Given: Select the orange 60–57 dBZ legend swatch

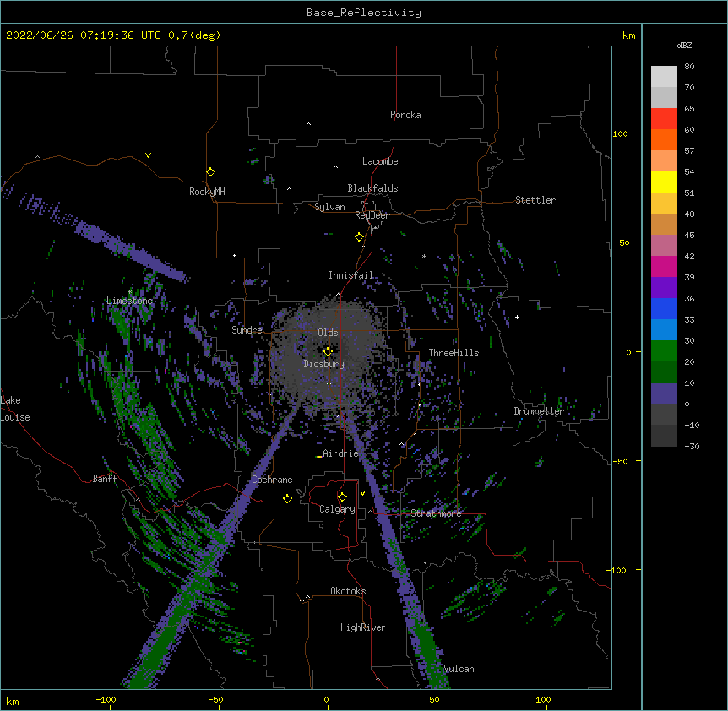Looking at the screenshot, I should click(x=664, y=139).
